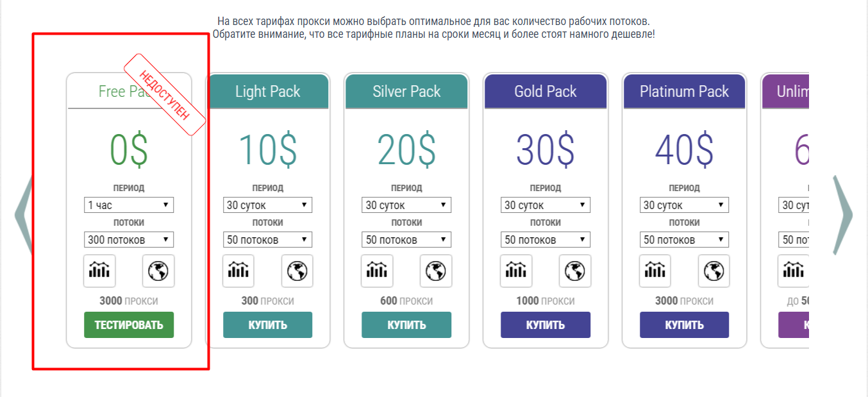Click КУПИТЬ under Light Pack
This screenshot has width=868, height=397.
tap(267, 325)
